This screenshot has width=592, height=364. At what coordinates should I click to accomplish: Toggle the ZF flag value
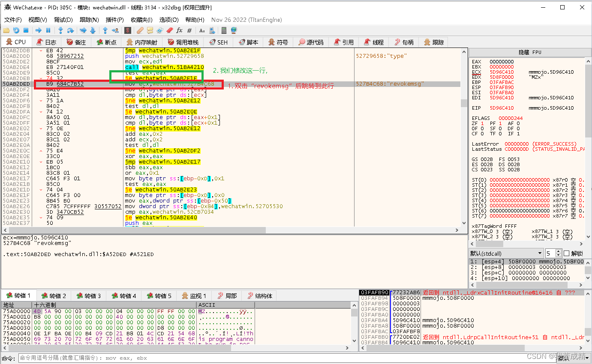pos(482,123)
